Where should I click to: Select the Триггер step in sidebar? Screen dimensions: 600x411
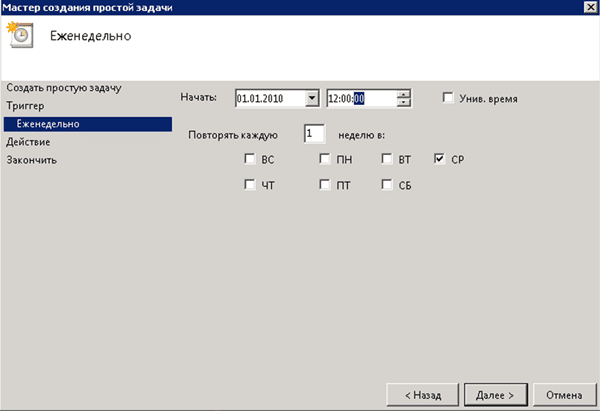coord(27,106)
